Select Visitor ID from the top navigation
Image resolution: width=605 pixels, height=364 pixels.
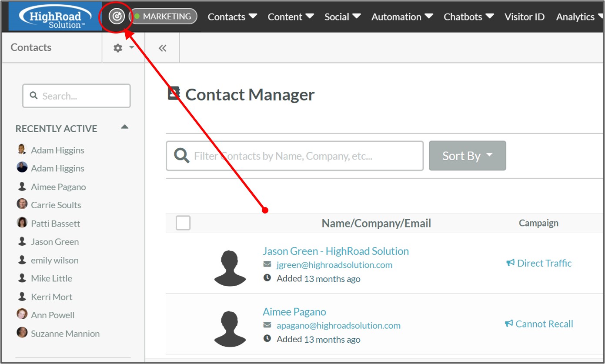[525, 17]
